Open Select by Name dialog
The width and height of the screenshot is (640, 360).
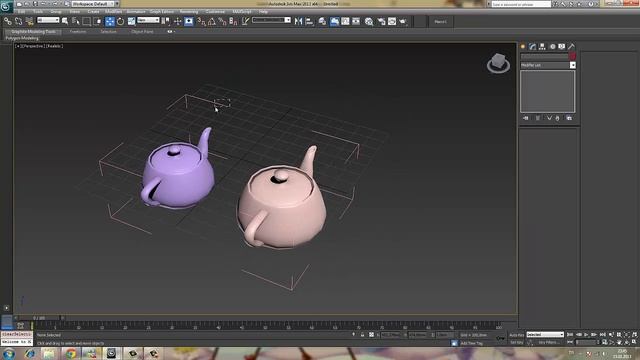pos(76,21)
